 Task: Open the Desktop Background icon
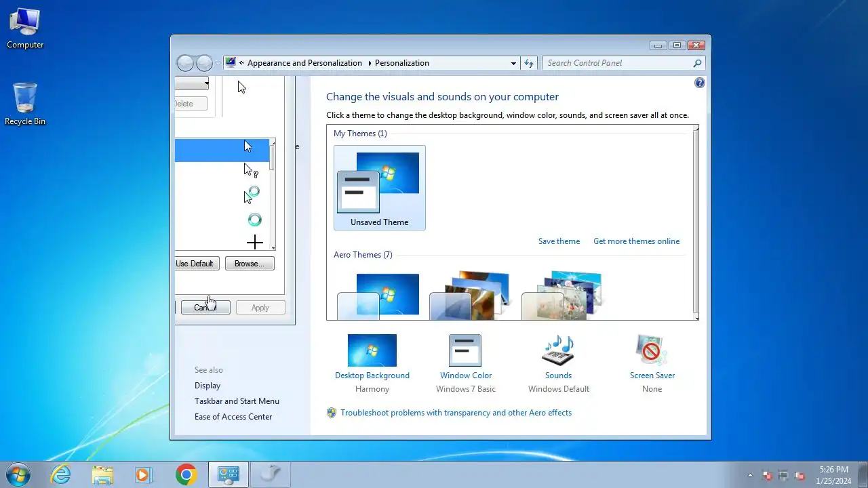(x=372, y=350)
